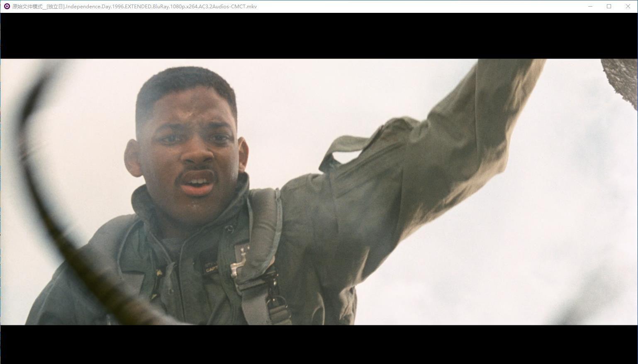Maximize the video player window
This screenshot has width=638, height=364.
[x=609, y=6]
